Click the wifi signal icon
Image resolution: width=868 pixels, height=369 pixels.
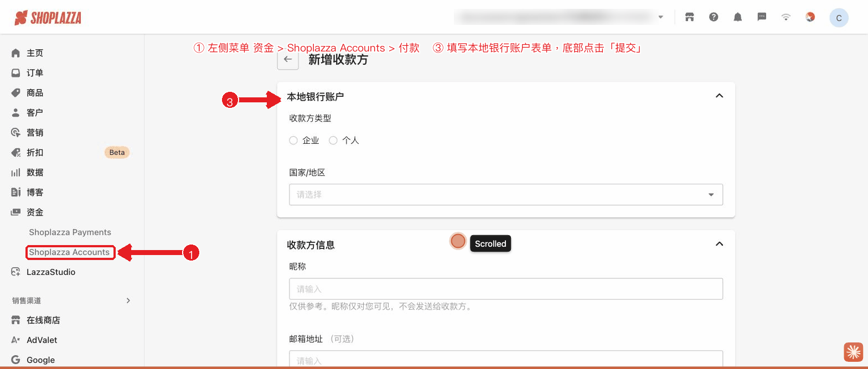[x=786, y=17]
